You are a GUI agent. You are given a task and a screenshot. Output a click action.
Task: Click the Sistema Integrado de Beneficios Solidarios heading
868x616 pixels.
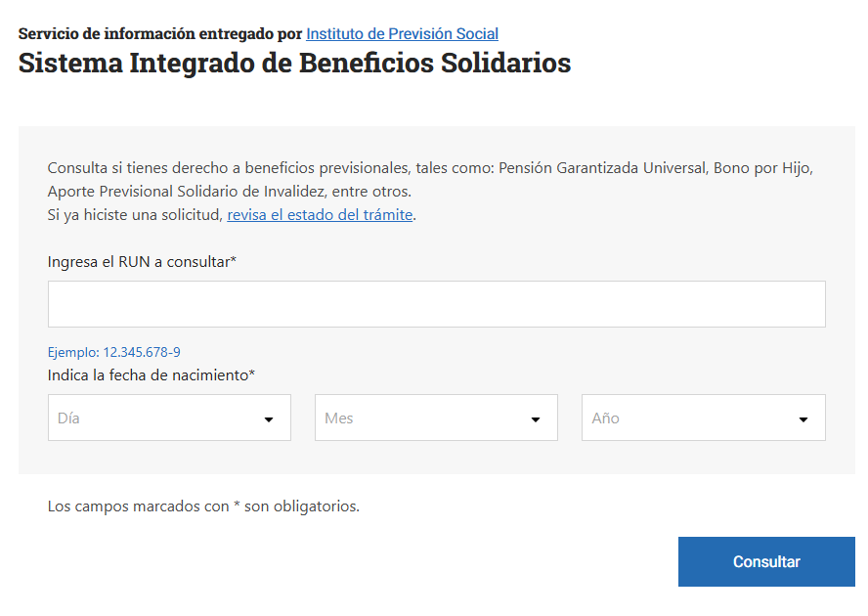[x=293, y=63]
